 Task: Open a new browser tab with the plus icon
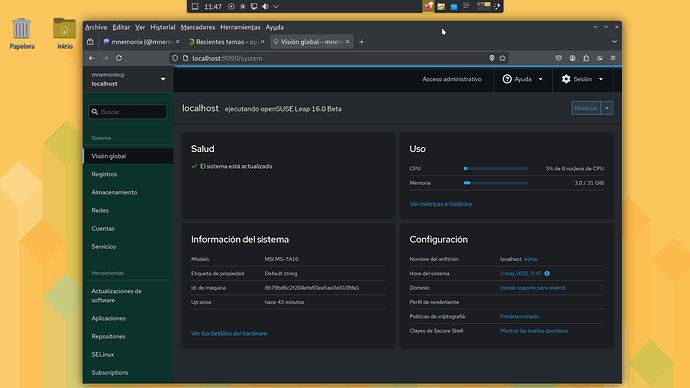[362, 42]
